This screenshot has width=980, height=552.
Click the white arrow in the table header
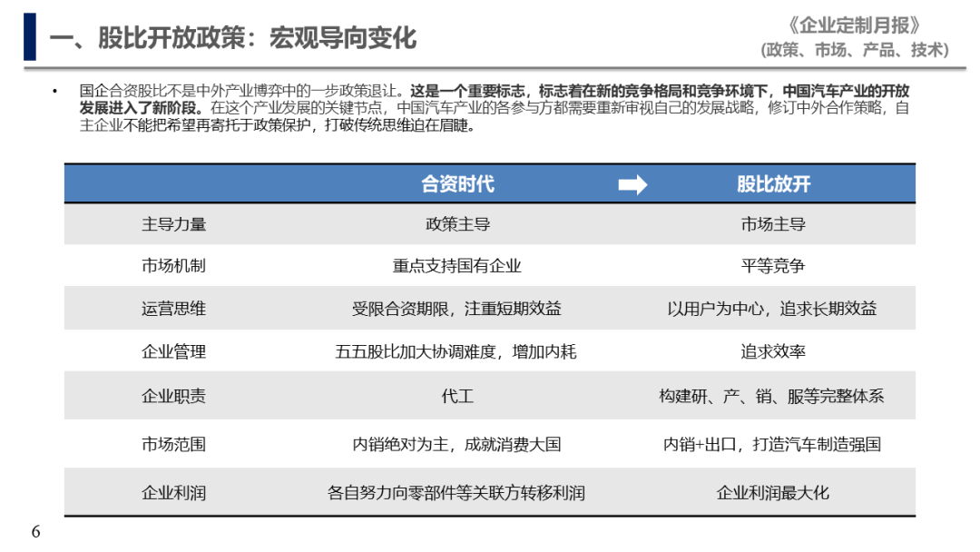point(632,185)
